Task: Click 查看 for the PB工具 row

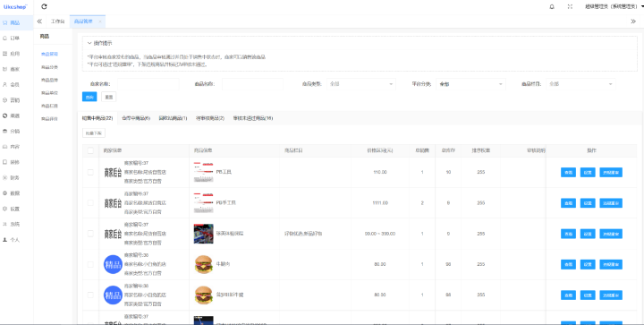Action: [x=569, y=172]
